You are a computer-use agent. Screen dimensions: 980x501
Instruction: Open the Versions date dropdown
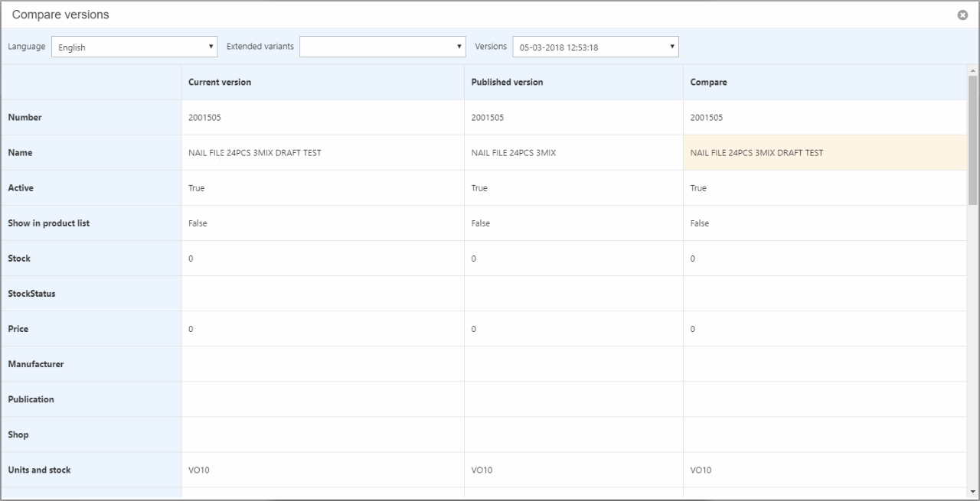pos(595,47)
